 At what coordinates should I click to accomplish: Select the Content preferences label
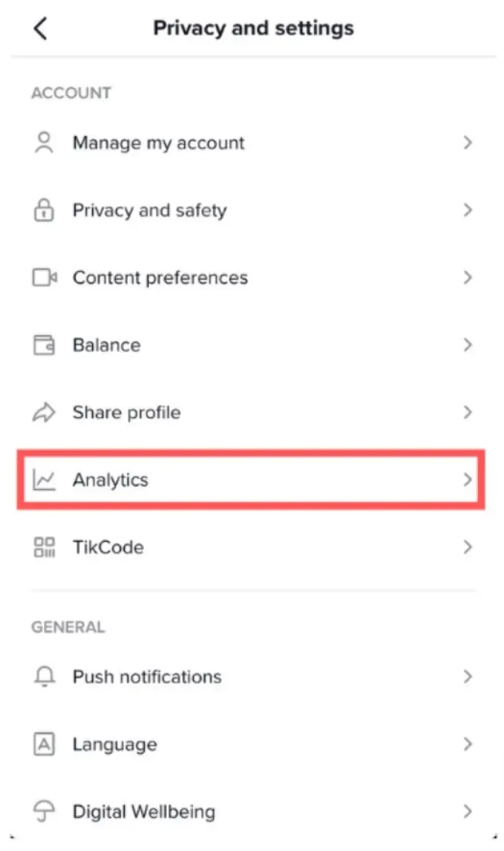click(x=160, y=277)
